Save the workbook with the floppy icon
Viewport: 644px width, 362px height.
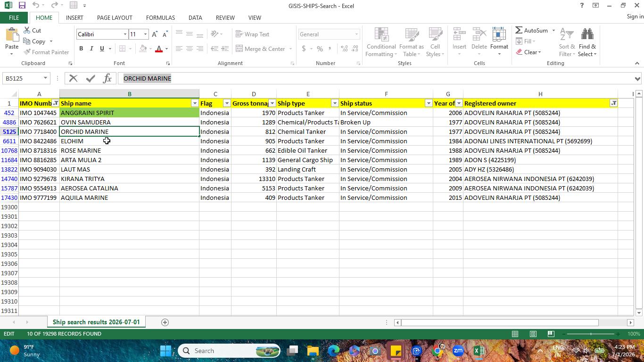coord(22,6)
